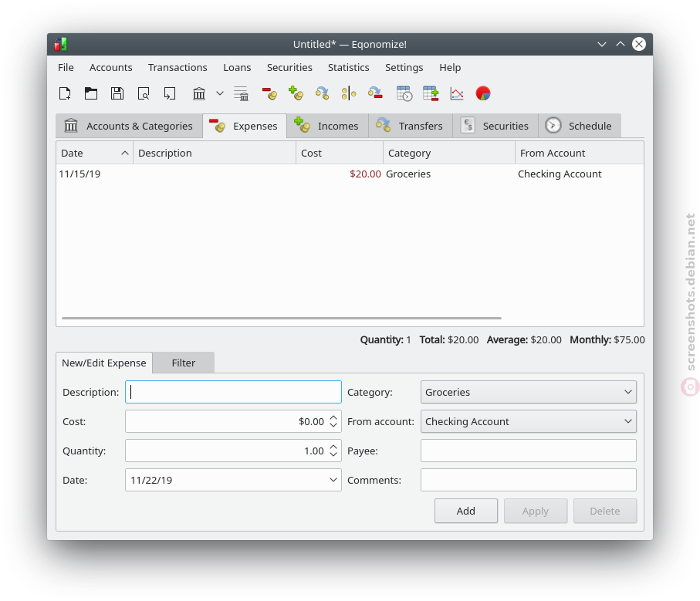Open the Category dropdown showing Groceries
700x601 pixels.
click(529, 392)
